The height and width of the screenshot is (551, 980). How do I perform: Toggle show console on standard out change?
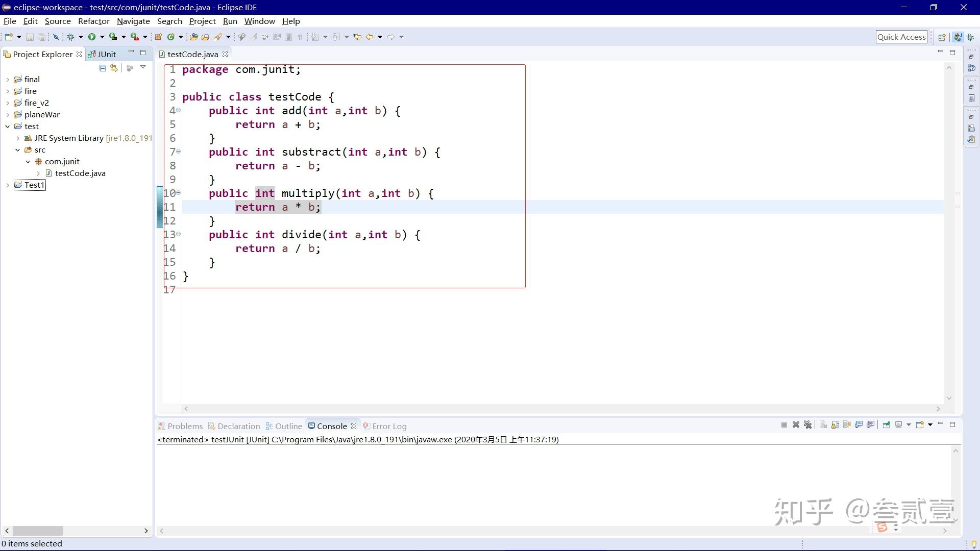tap(859, 424)
